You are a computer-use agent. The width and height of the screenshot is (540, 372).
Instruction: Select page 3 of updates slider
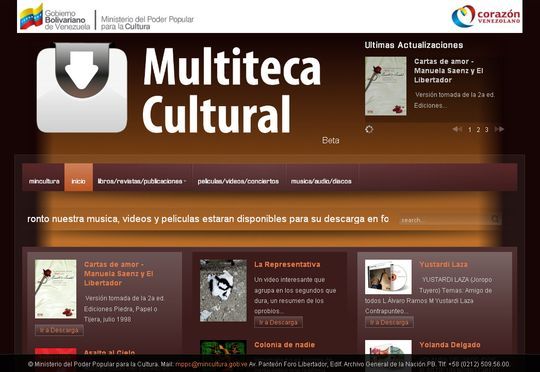[x=486, y=130]
